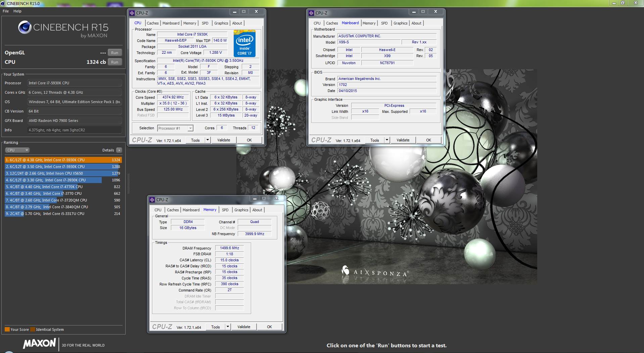Click the CPU-Z Memory window title icon
644x353 pixels.
pos(152,200)
